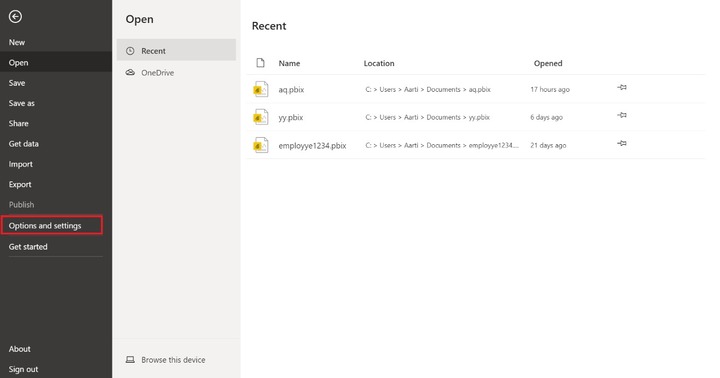Sort by the Location column header
Screen dimensions: 720x378
point(379,63)
